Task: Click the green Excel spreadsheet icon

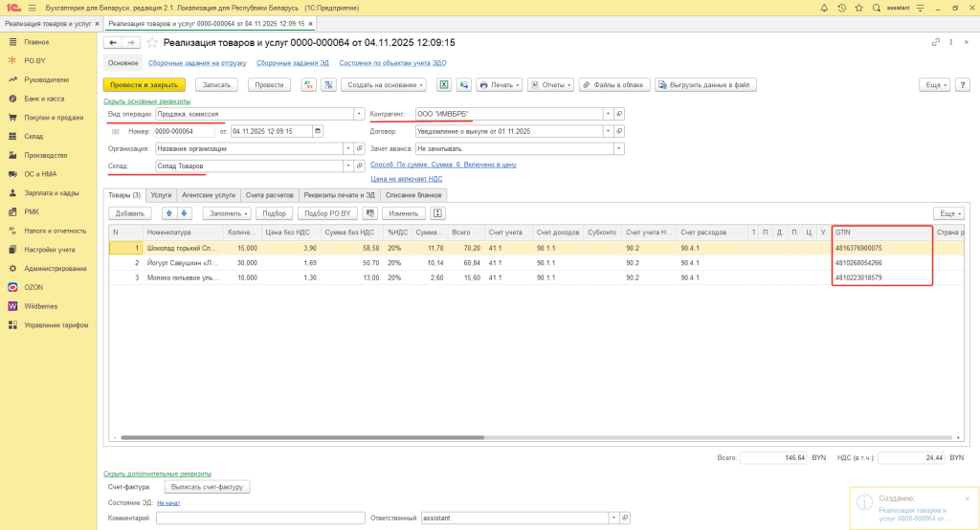Action: click(444, 84)
